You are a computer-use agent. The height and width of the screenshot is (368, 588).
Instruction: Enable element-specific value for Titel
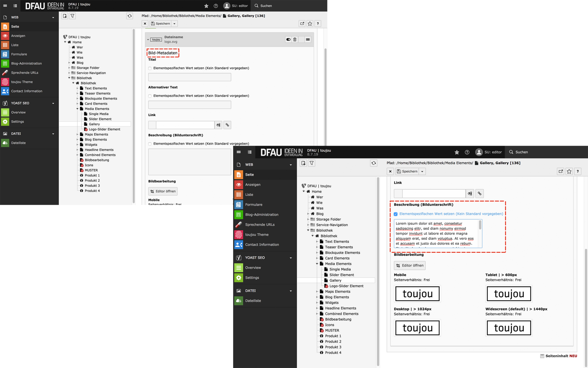[x=150, y=68]
